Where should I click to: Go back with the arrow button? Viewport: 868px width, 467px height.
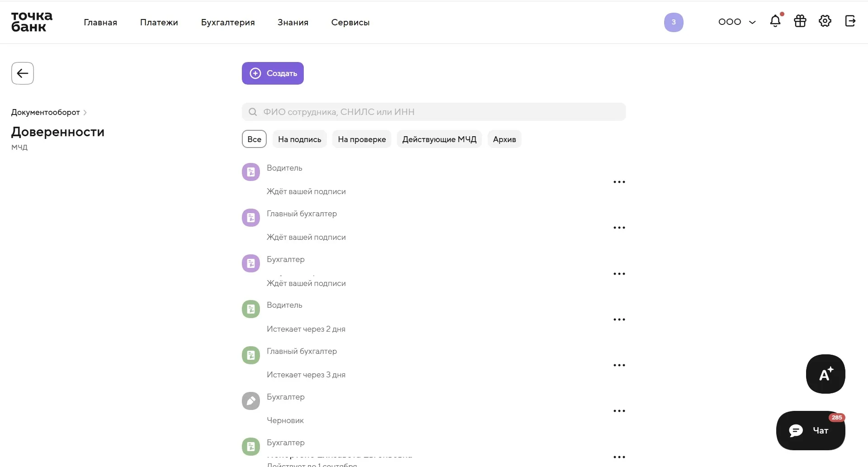[23, 73]
